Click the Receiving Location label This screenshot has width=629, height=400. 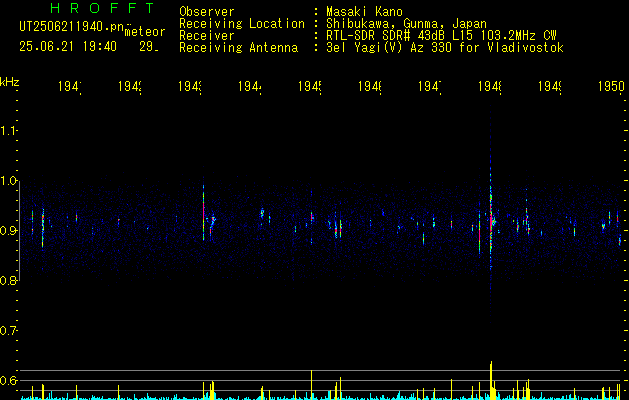242,24
